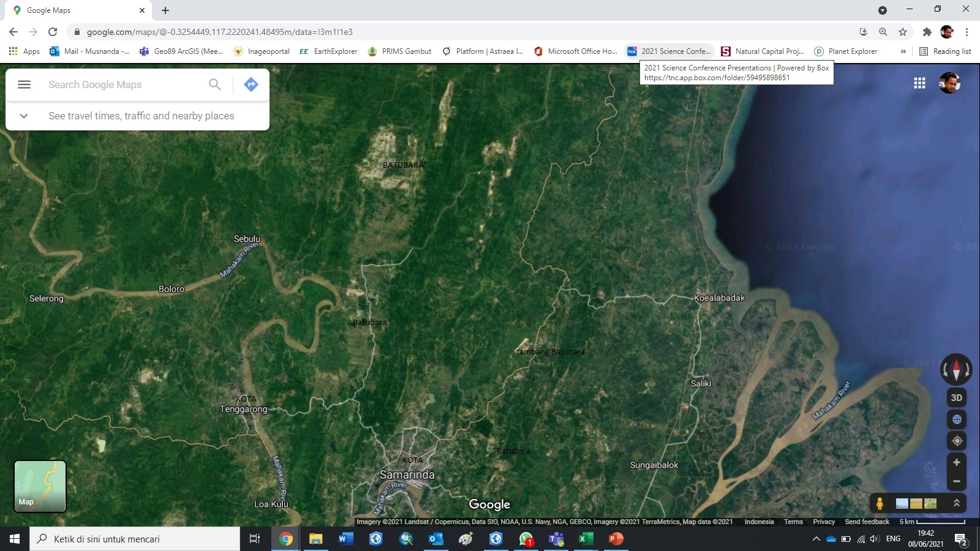Toggle the 3D tilt view

[957, 398]
